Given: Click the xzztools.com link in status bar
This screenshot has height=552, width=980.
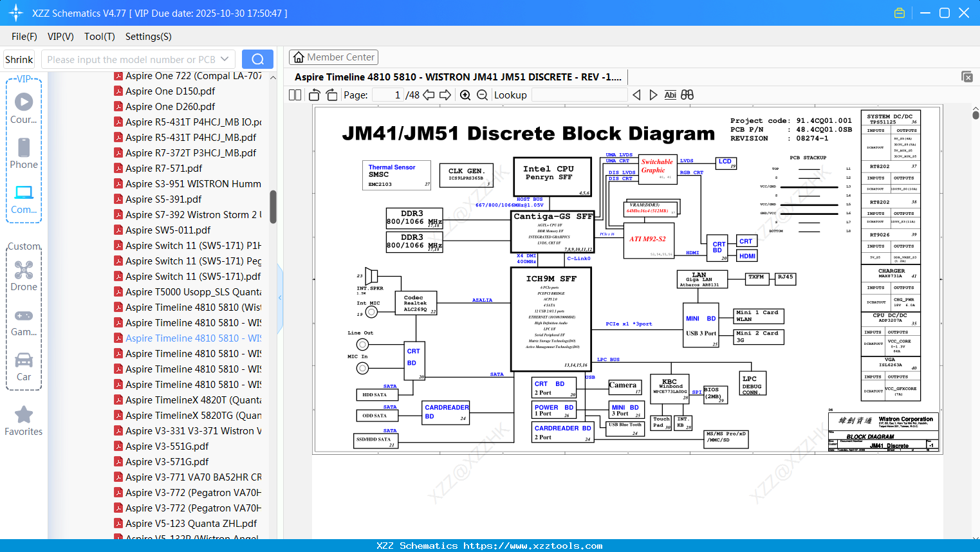Looking at the screenshot, I should click(533, 546).
